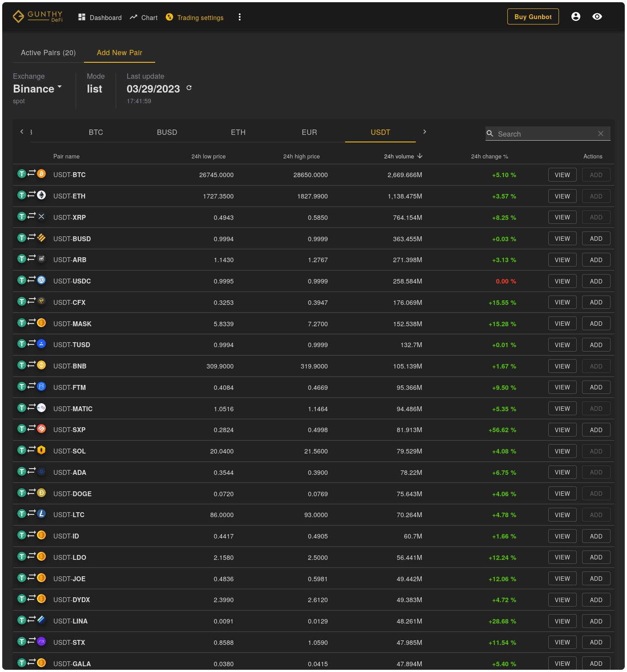
Task: Select the Add New Pair tab
Action: coord(120,53)
